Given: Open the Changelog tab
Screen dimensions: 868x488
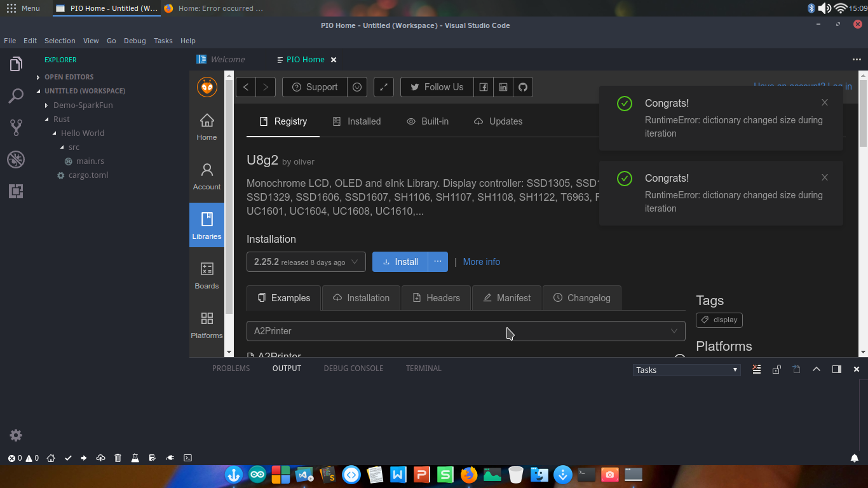Looking at the screenshot, I should coord(581,298).
